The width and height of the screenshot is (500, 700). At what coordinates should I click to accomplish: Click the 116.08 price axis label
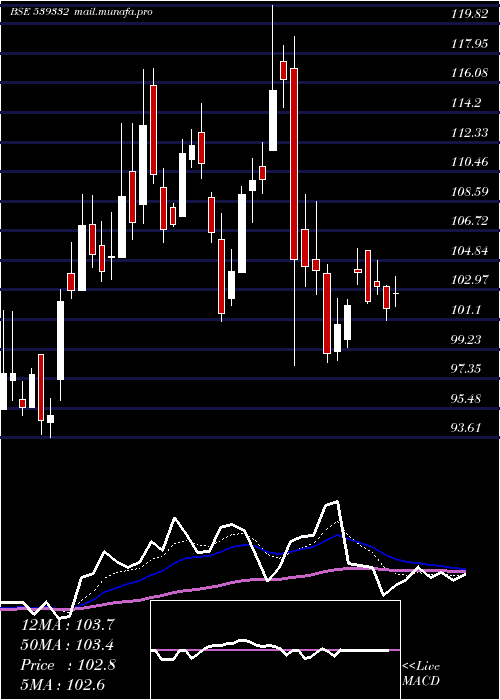(469, 73)
